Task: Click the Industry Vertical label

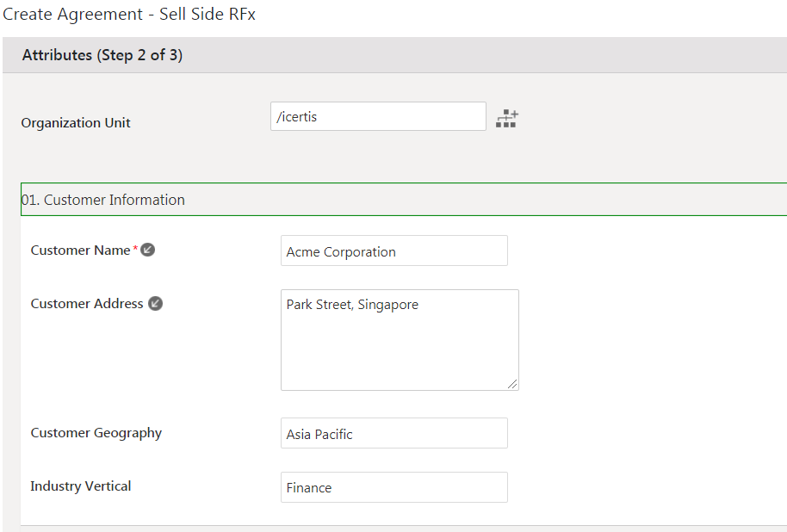Action: pyautogui.click(x=81, y=486)
